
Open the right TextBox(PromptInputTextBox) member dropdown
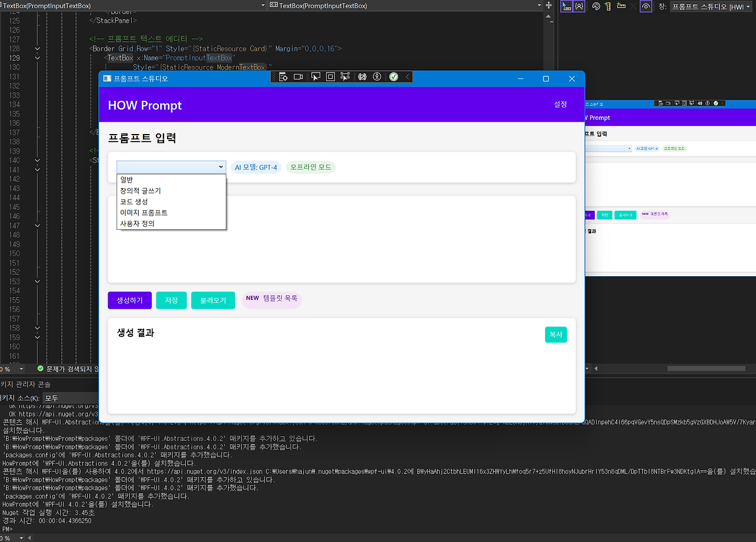click(539, 5)
